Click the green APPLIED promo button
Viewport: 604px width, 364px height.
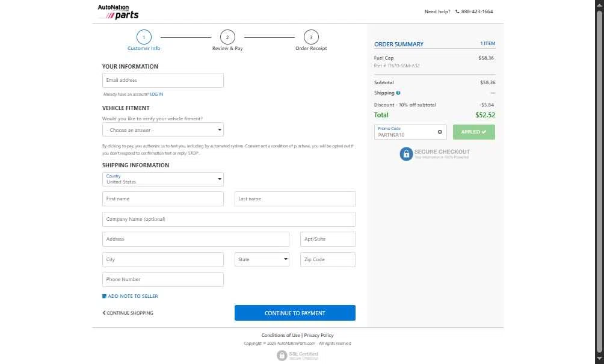point(474,132)
